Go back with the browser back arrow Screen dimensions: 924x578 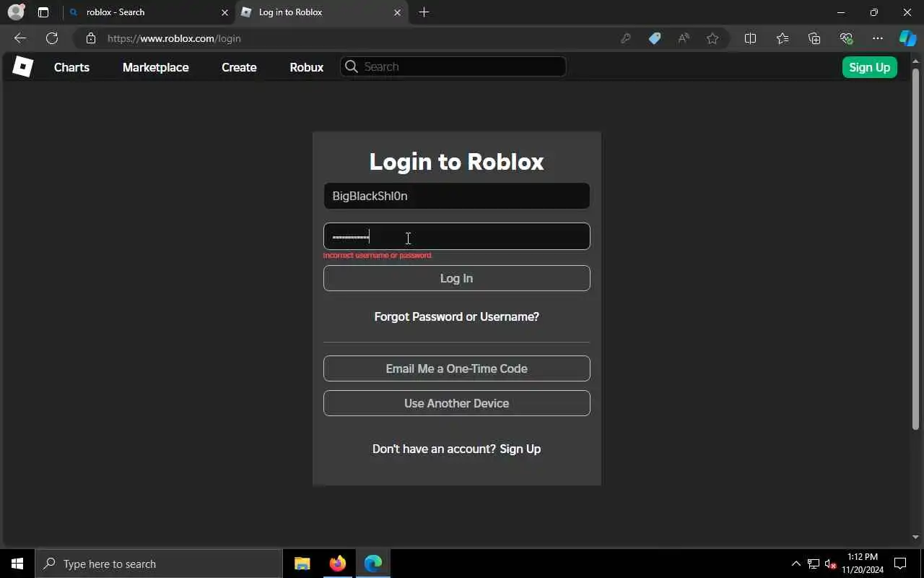pyautogui.click(x=20, y=38)
